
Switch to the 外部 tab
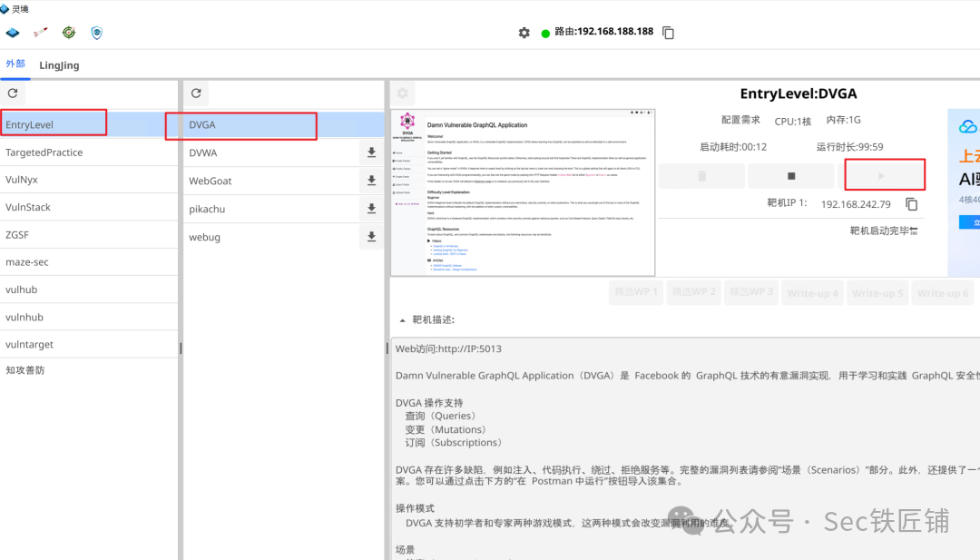click(15, 64)
